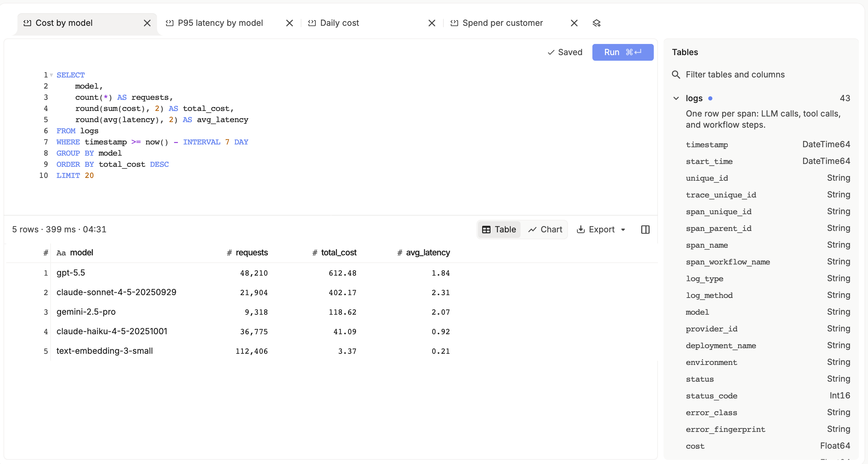Screen dimensions: 868x464
Task: Open the P95 latency by model tab
Action: click(x=220, y=23)
